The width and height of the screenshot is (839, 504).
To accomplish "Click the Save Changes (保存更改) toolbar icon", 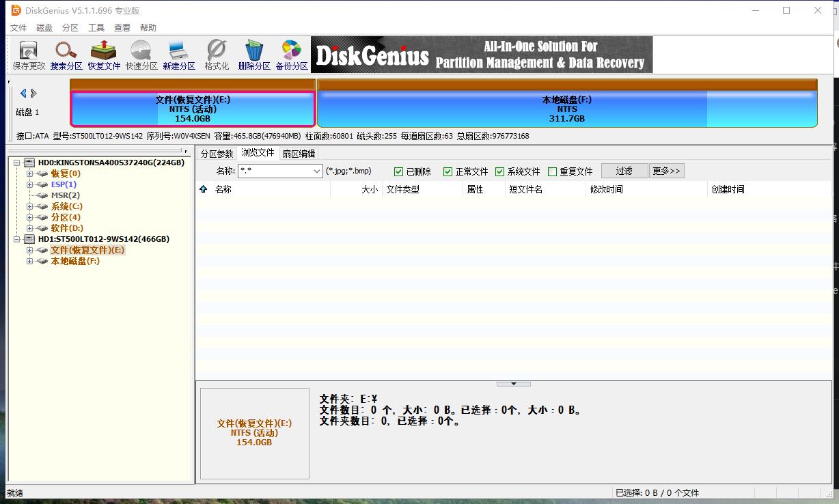I will click(x=29, y=55).
